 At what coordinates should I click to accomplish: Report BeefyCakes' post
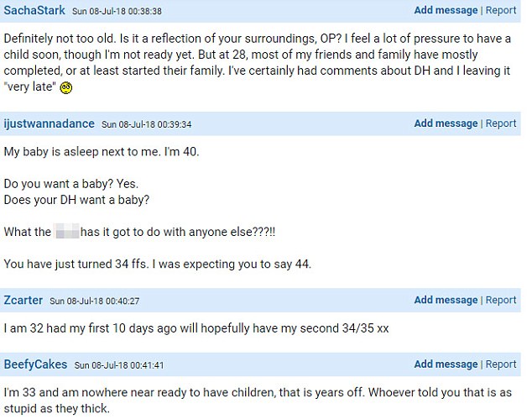point(501,364)
